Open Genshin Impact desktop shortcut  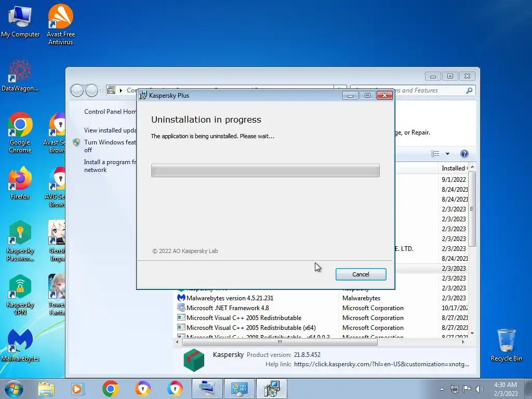click(x=57, y=240)
